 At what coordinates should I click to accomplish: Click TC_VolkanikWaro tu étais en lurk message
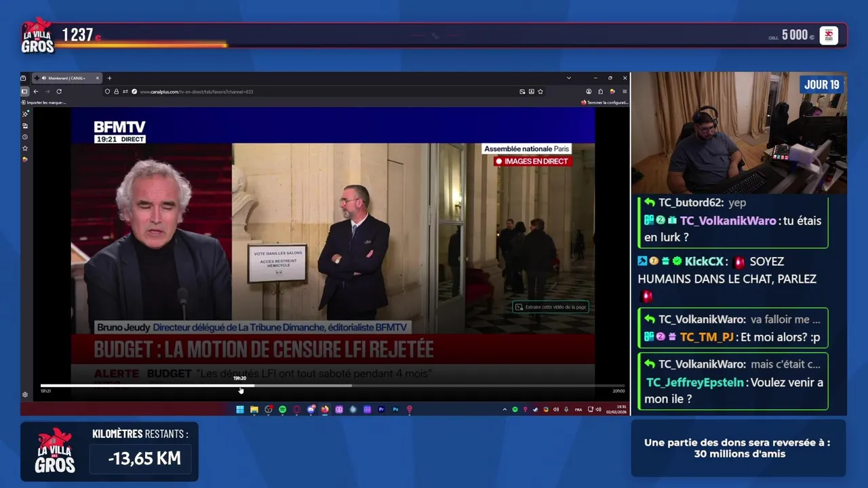click(732, 229)
